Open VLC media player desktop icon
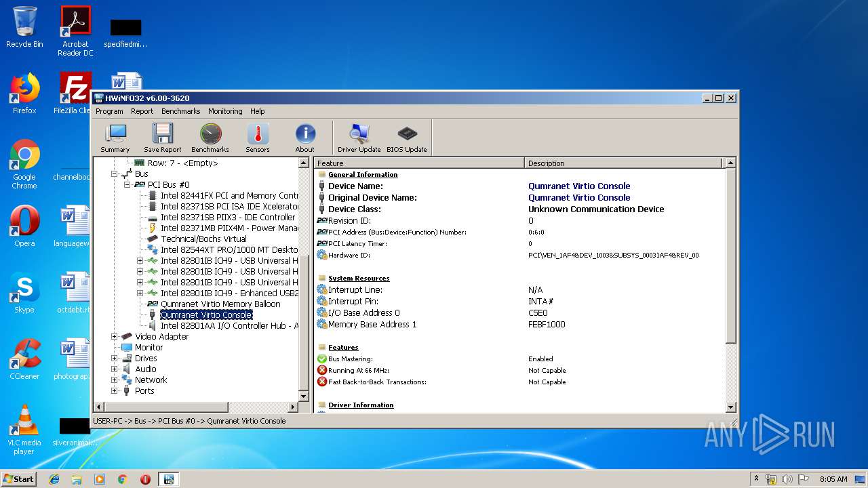The height and width of the screenshot is (488, 868). [x=24, y=430]
